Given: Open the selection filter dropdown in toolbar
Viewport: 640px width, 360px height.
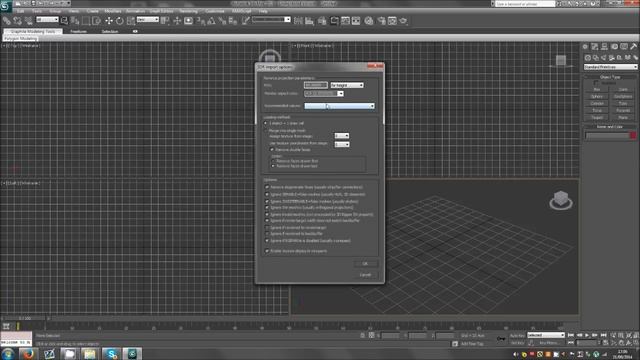Looking at the screenshot, I should pyautogui.click(x=47, y=20).
